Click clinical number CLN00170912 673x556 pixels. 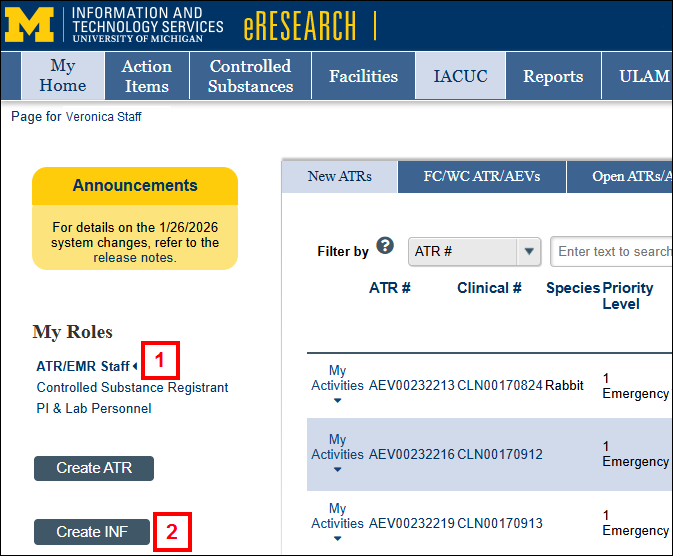click(500, 454)
